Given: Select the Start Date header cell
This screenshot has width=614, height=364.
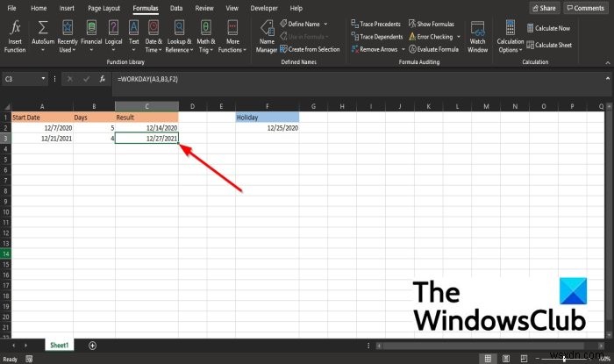Looking at the screenshot, I should coord(42,118).
